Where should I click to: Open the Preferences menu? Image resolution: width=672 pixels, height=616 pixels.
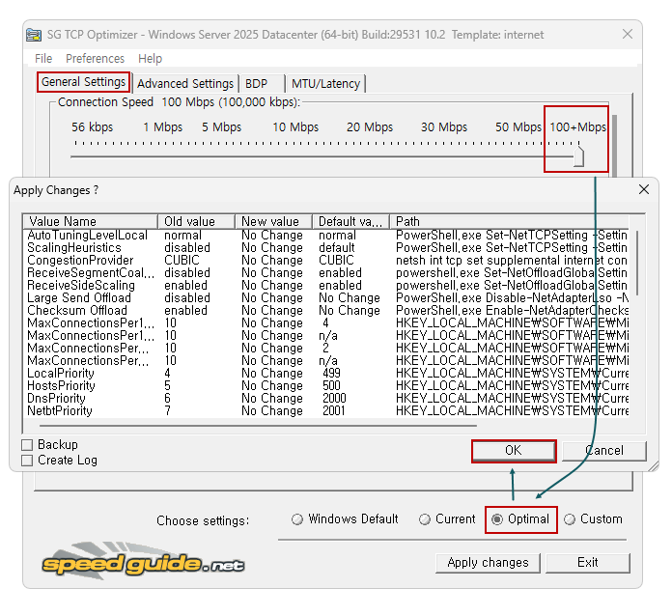click(x=95, y=58)
